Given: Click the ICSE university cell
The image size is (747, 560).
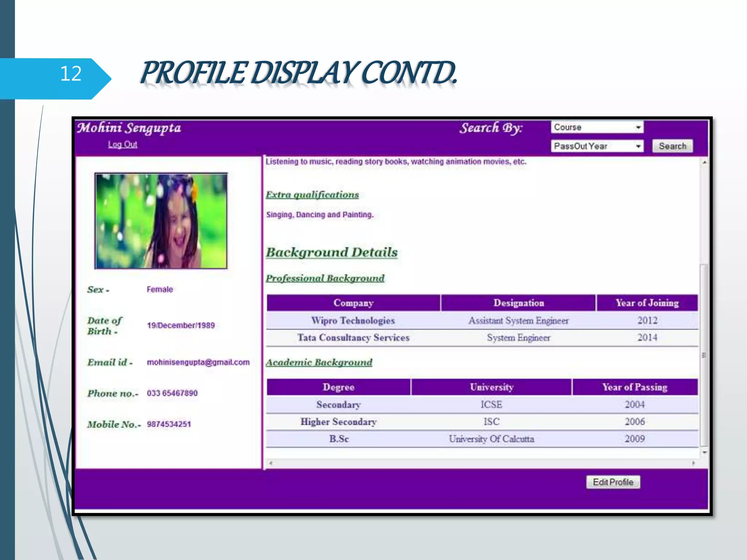Looking at the screenshot, I should pyautogui.click(x=491, y=405).
